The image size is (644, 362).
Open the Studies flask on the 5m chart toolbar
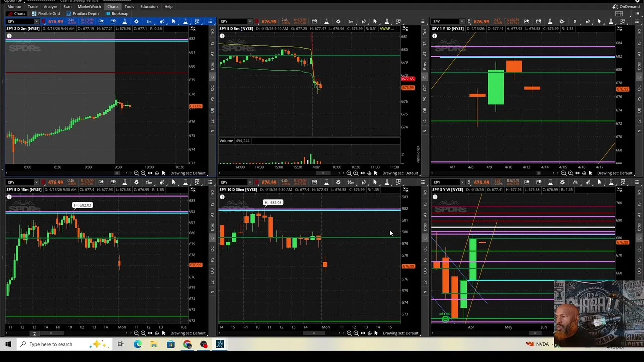pos(326,21)
